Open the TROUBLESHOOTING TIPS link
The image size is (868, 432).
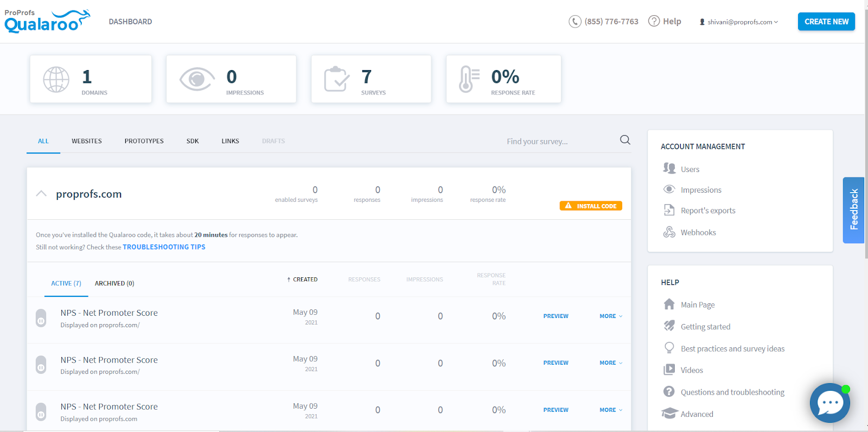[x=164, y=247]
